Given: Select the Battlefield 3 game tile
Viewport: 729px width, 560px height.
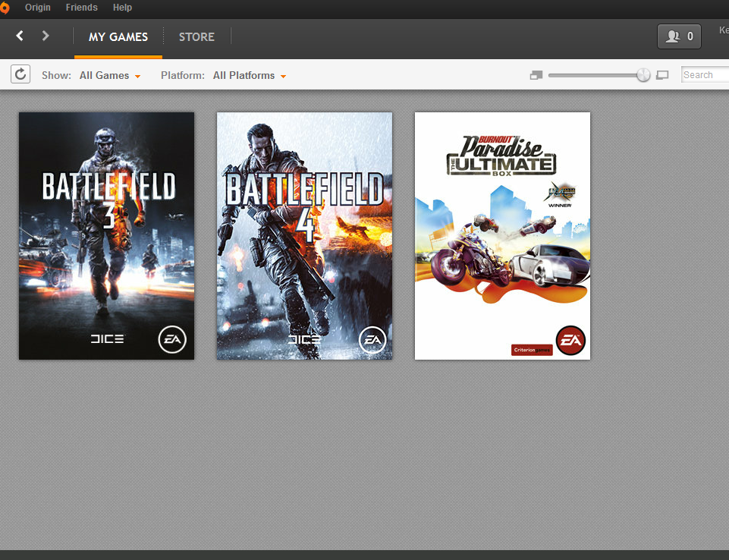Looking at the screenshot, I should pos(106,236).
